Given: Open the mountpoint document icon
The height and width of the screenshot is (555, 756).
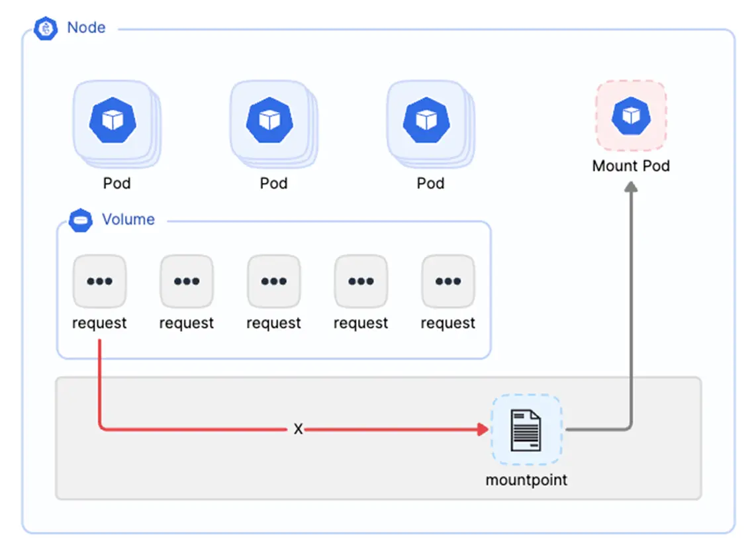Looking at the screenshot, I should pos(526,430).
